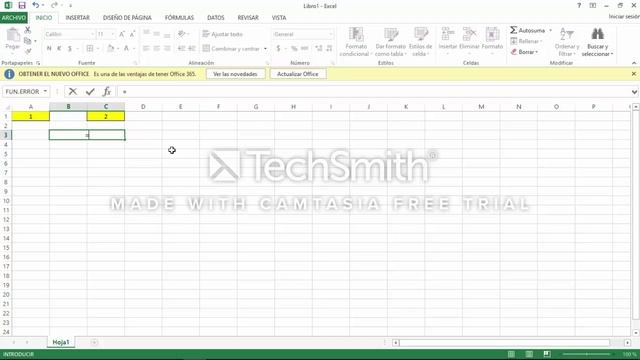Image resolution: width=640 pixels, height=360 pixels.
Task: Click the Formato cells icon
Action: 492,34
